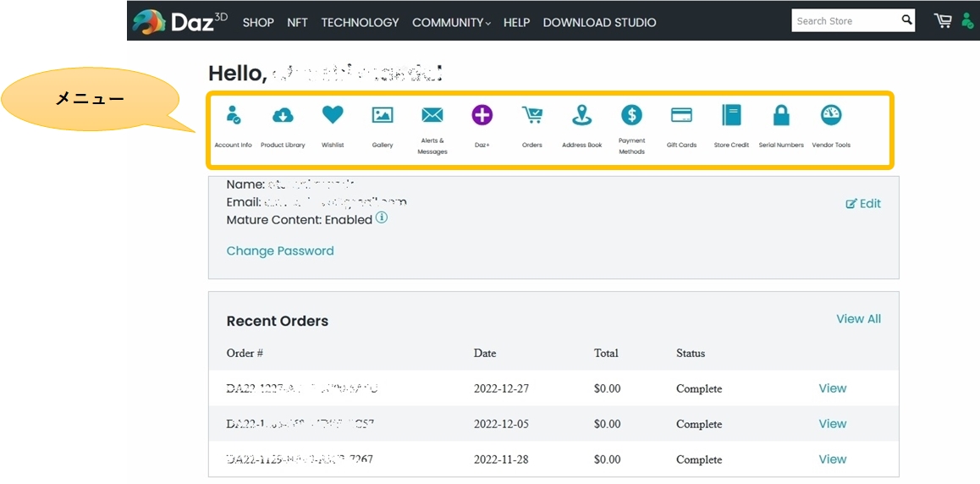Click the Change Password link

click(x=280, y=251)
